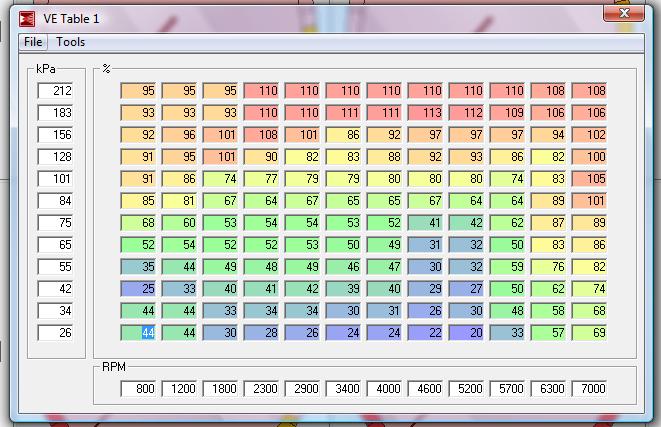Click the VE cell with value 27
The height and width of the screenshot is (427, 661).
click(466, 289)
